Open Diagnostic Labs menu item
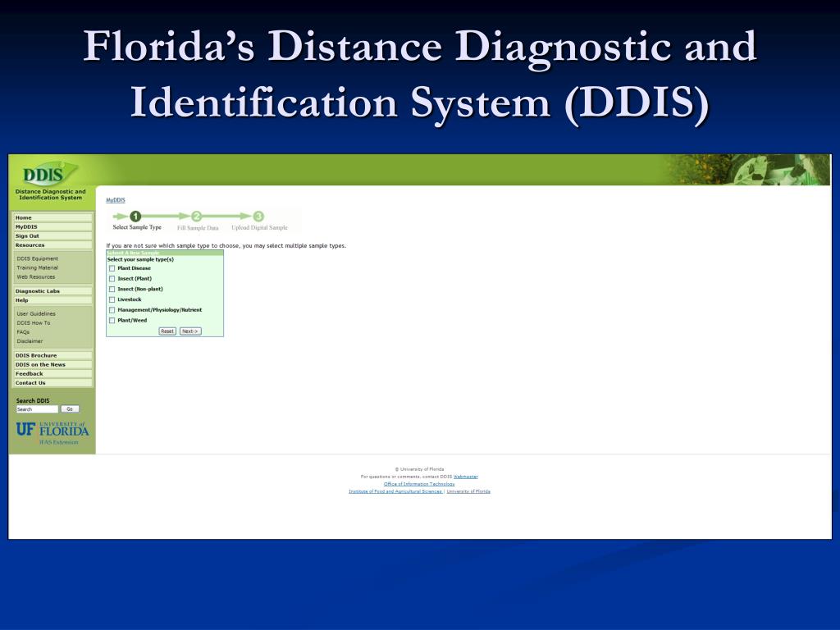 pyautogui.click(x=52, y=291)
